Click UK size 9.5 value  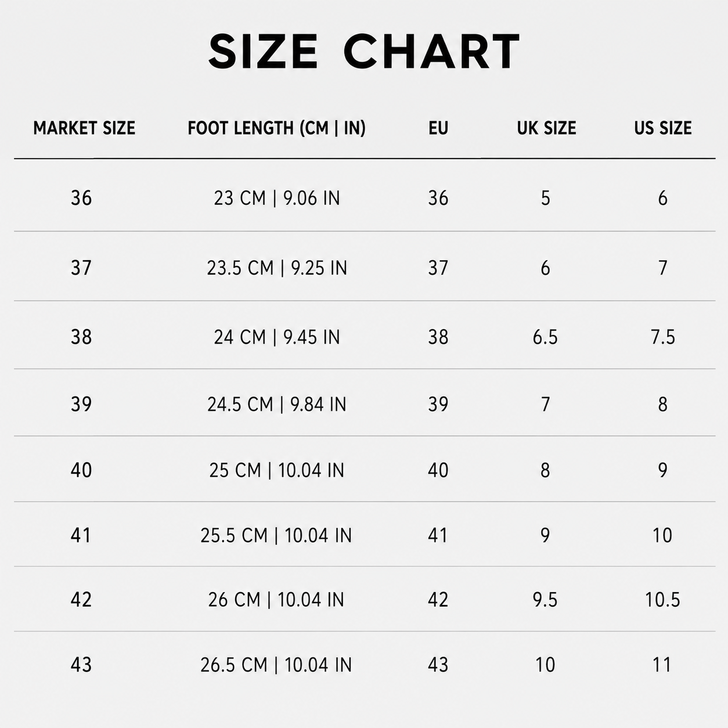pos(545,600)
